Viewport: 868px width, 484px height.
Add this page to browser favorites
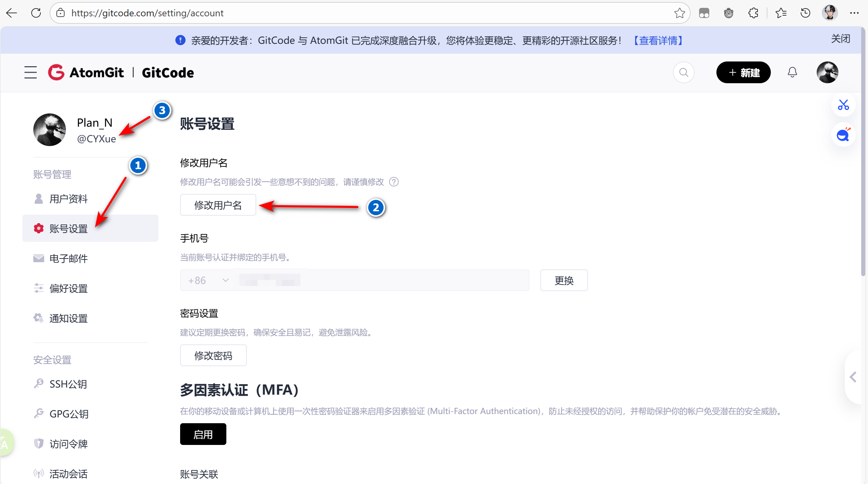(x=679, y=13)
